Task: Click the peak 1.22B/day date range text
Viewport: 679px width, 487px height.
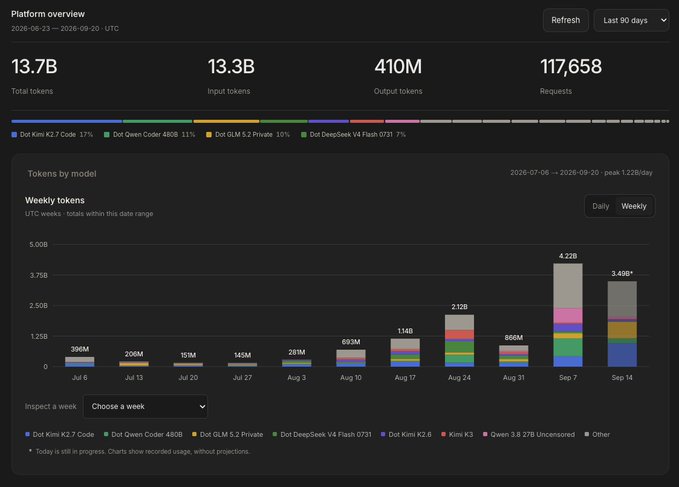Action: [581, 173]
